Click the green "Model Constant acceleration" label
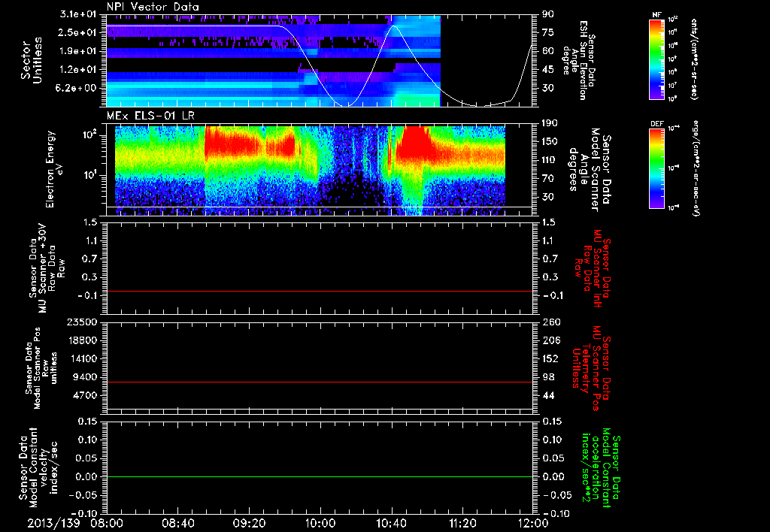This screenshot has width=770, height=532. pyautogui.click(x=600, y=467)
